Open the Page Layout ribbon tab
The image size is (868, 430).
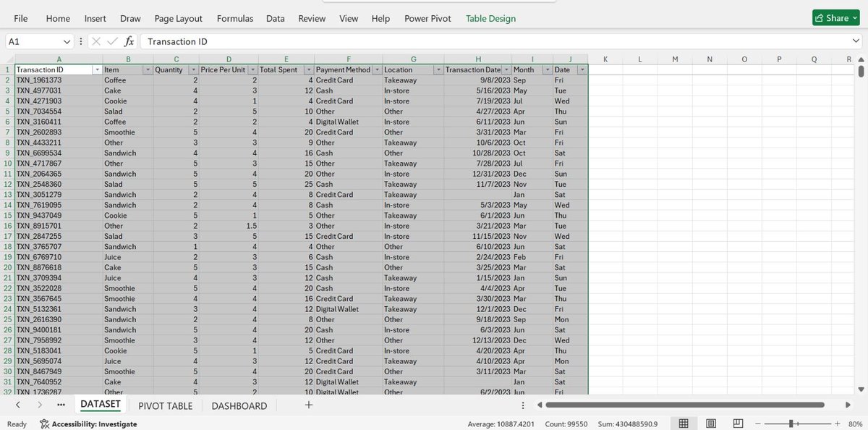179,18
